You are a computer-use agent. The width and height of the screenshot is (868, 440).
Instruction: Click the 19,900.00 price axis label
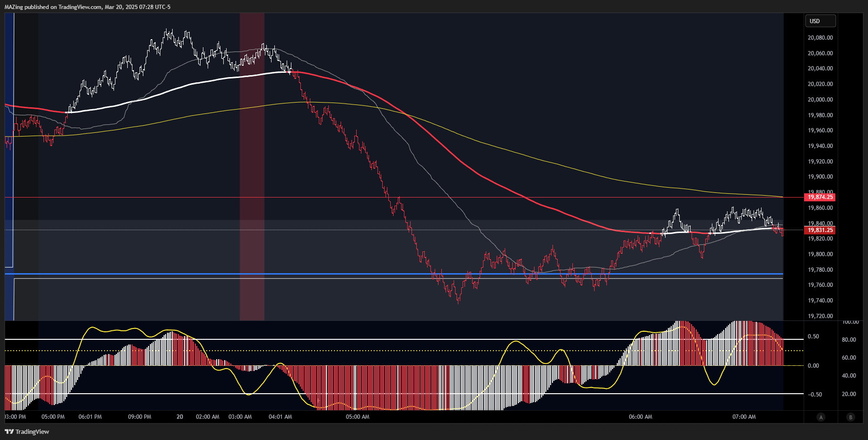[x=820, y=177]
